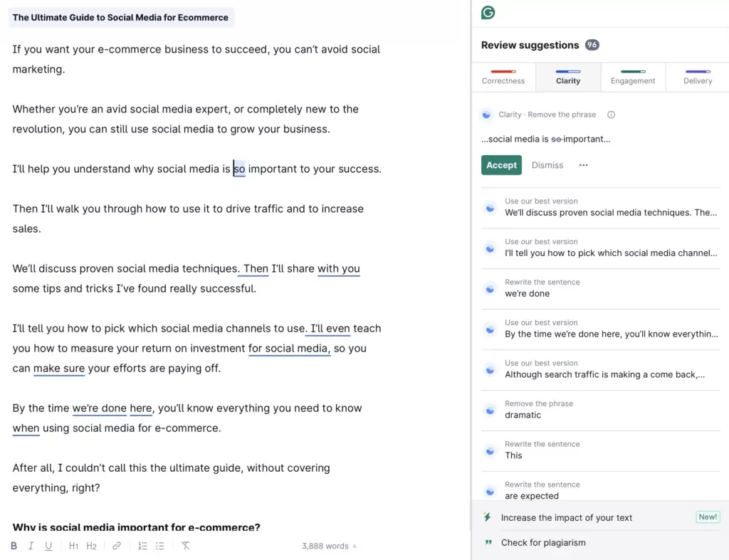Screen dimensions: 729x560
Task: Apply Heading 1 style
Action: coord(73,546)
